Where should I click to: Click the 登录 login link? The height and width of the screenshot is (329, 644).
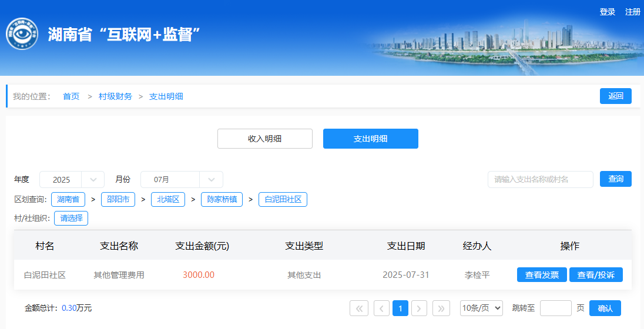click(x=607, y=12)
